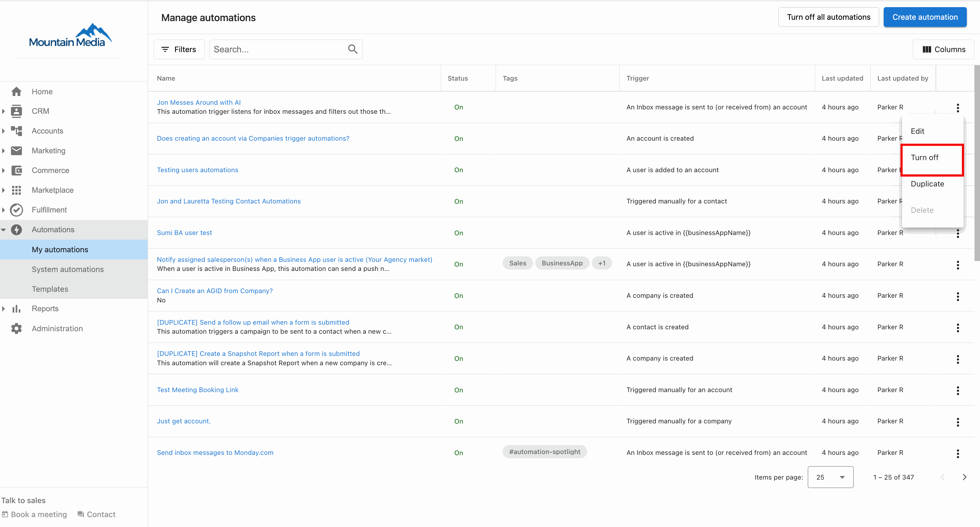This screenshot has height=527, width=980.
Task: Click the #automation-spotlight tag chip
Action: 544,452
